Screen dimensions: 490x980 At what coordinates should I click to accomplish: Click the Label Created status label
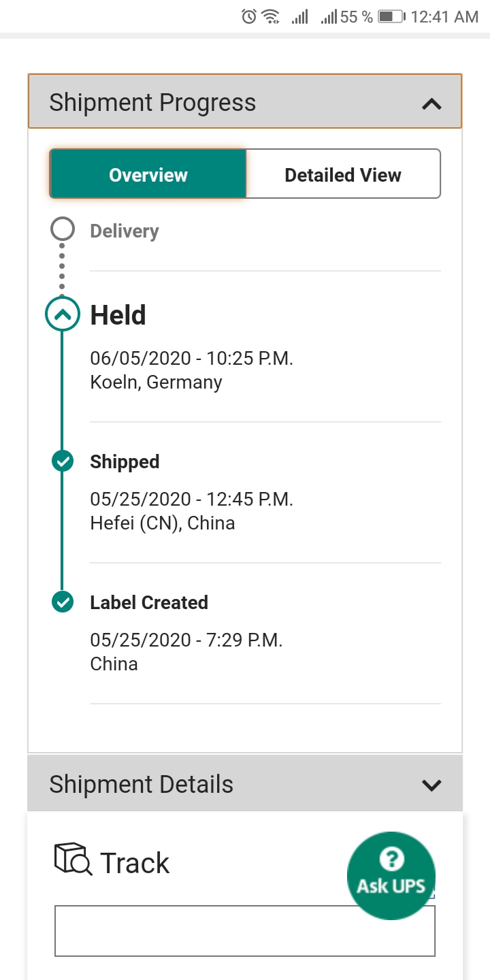coord(149,602)
